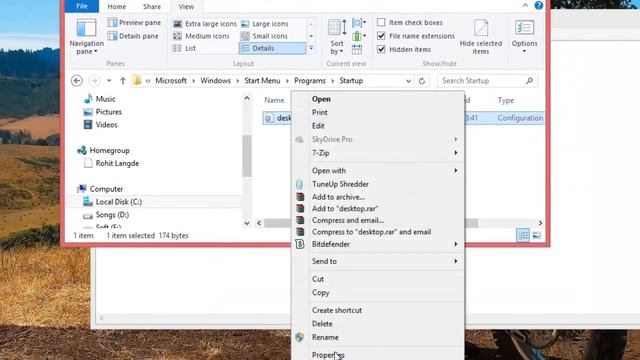
Task: Click Programs in the address path
Action: coord(310,81)
